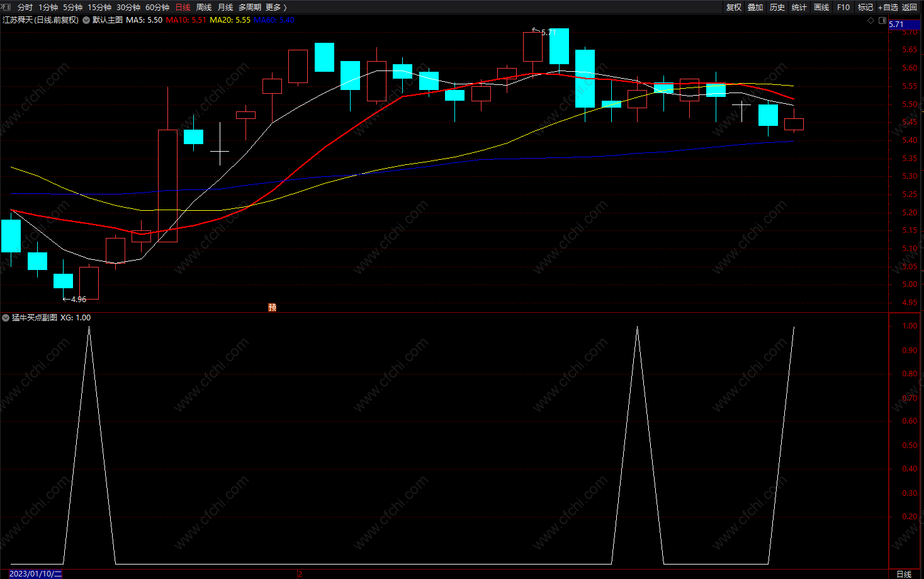
Task: Switch to 月线 monthly chart
Action: (225, 8)
